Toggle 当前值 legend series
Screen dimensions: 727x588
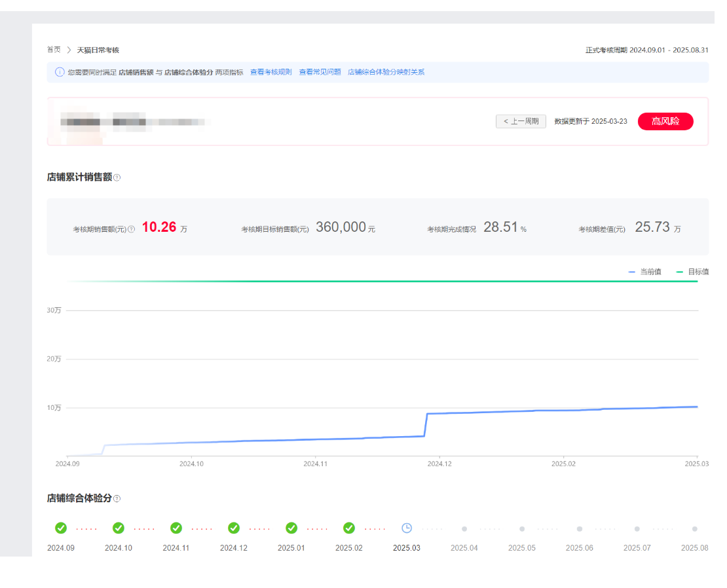coord(644,272)
